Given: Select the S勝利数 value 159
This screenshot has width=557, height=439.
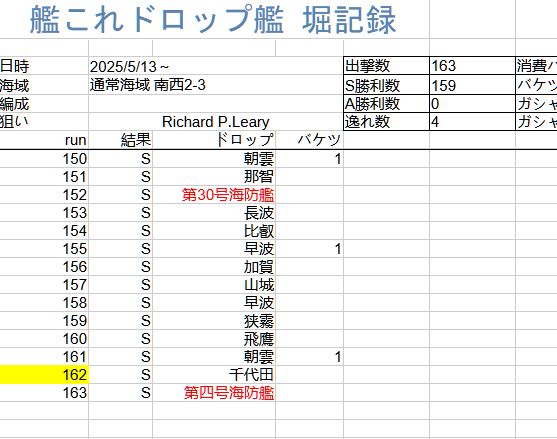Looking at the screenshot, I should [472, 85].
